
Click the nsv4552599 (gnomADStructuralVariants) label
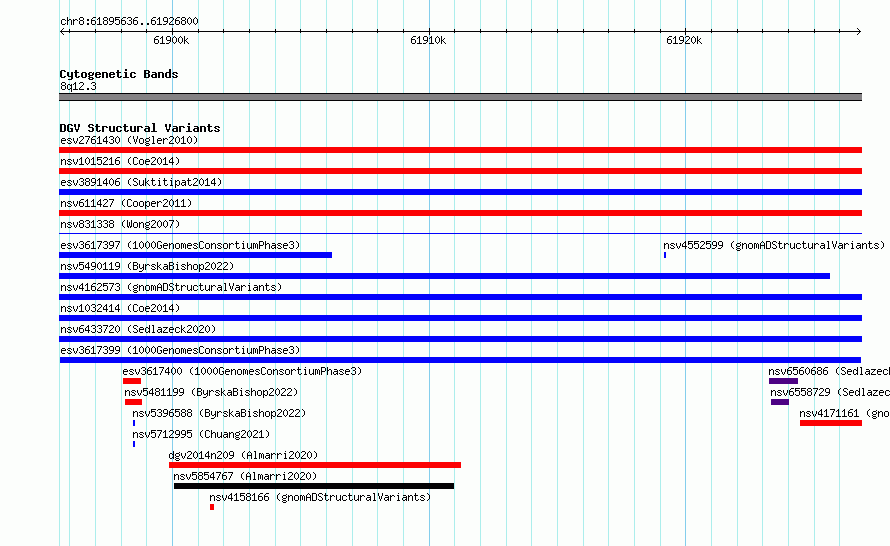(774, 245)
